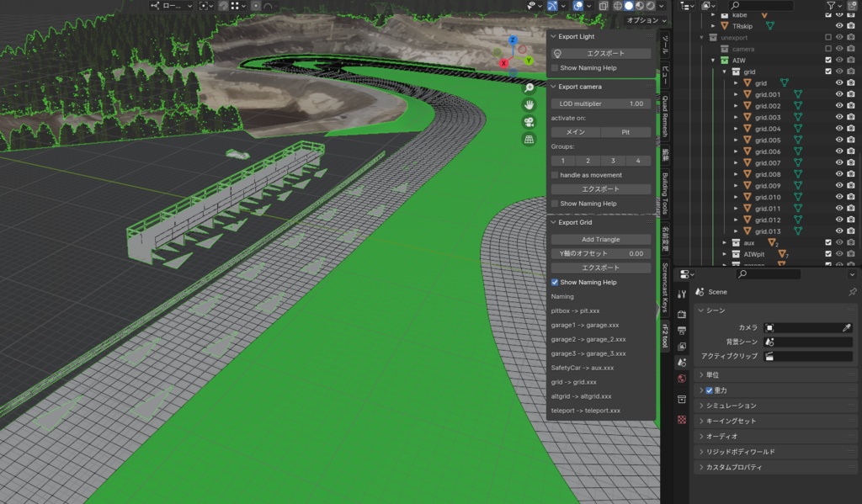The width and height of the screenshot is (862, 504).
Task: Click the zoom magnifier icon in viewport
Action: tap(529, 88)
